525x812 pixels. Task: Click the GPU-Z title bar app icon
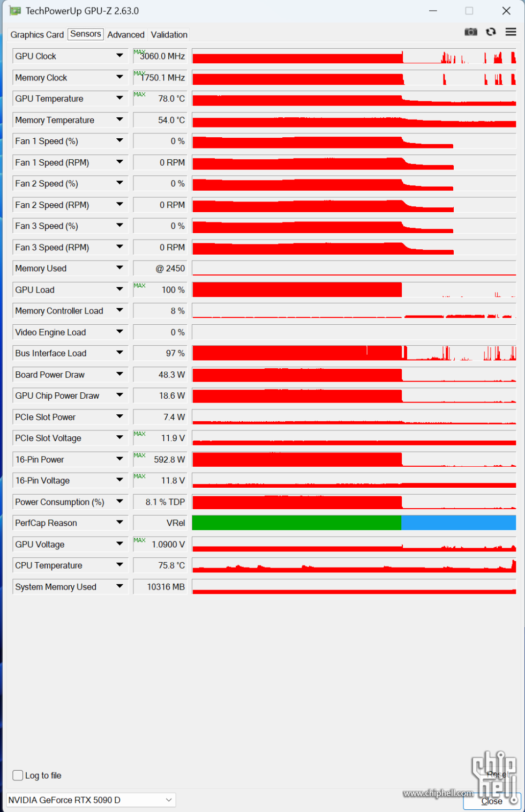tap(15, 11)
